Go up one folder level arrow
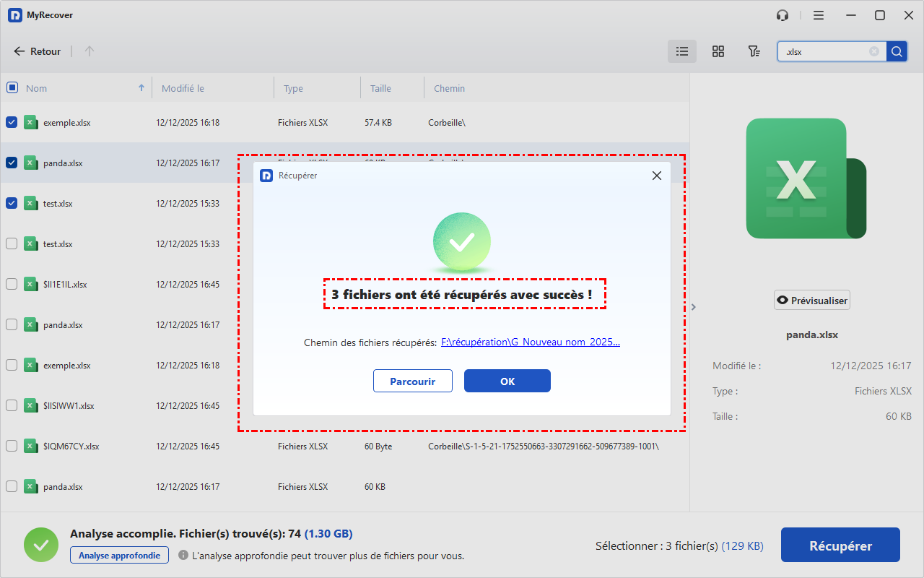Screen dimensions: 924x578 click(90, 51)
